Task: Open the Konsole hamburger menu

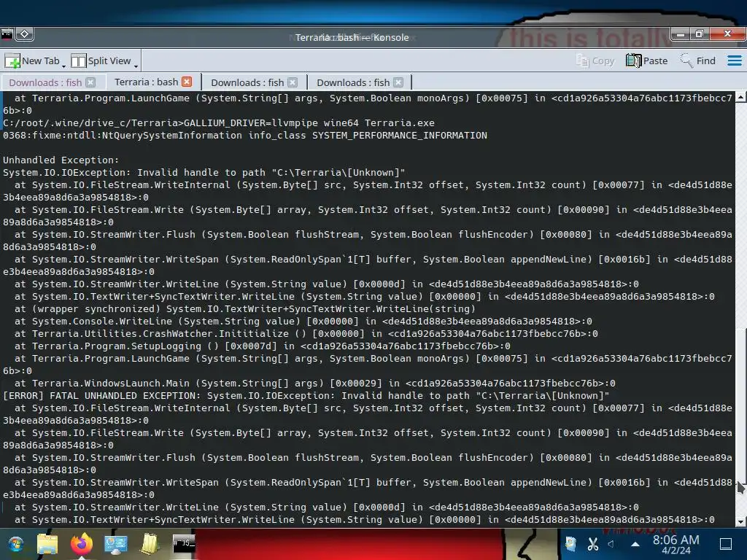Action: [734, 61]
